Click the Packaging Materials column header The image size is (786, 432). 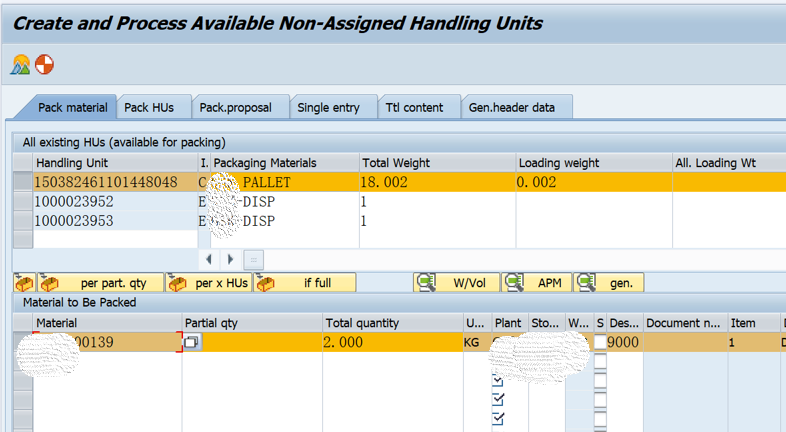[285, 163]
